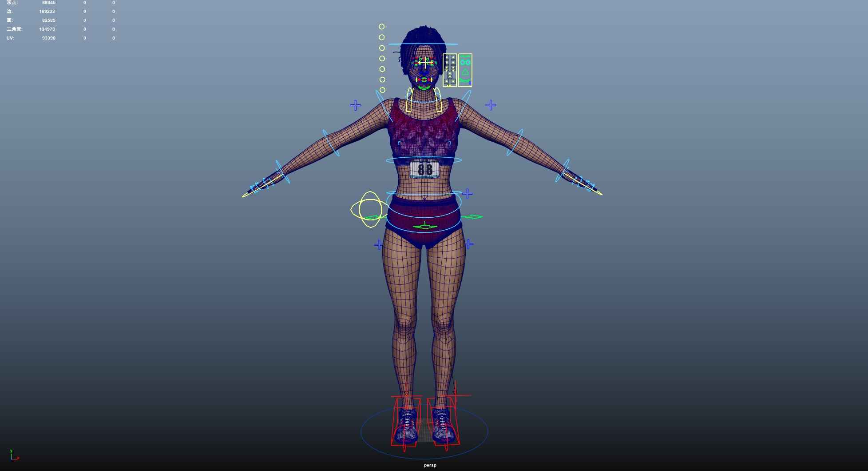
Task: Select the light-blue shoulder ring on screen-right shoulder
Action: [x=462, y=106]
